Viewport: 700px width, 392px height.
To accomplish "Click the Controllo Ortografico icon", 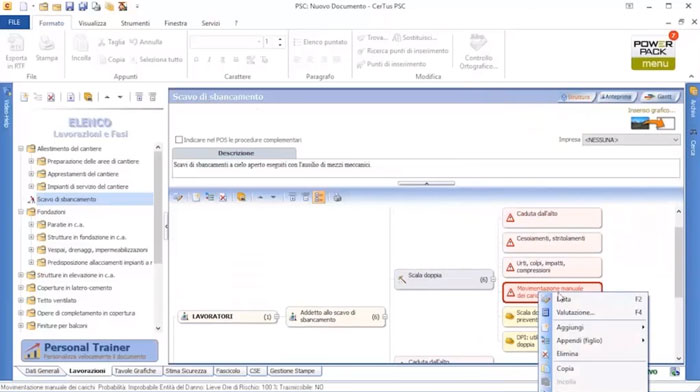I will click(x=478, y=52).
